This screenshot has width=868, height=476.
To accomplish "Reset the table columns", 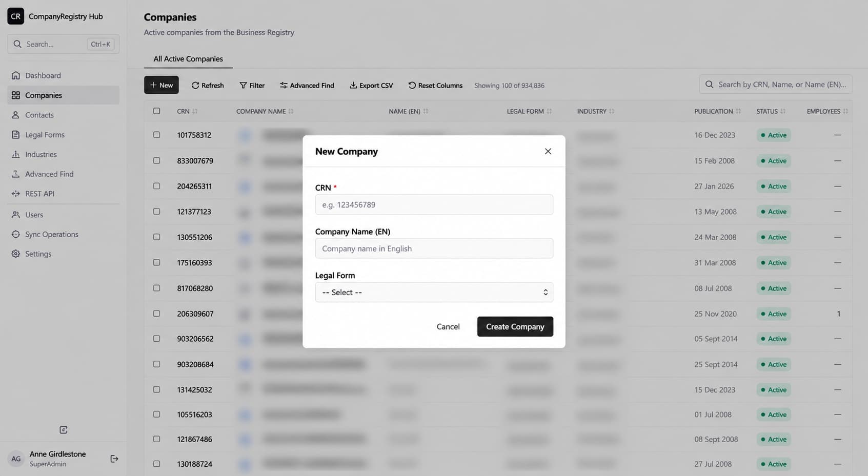I will click(435, 85).
